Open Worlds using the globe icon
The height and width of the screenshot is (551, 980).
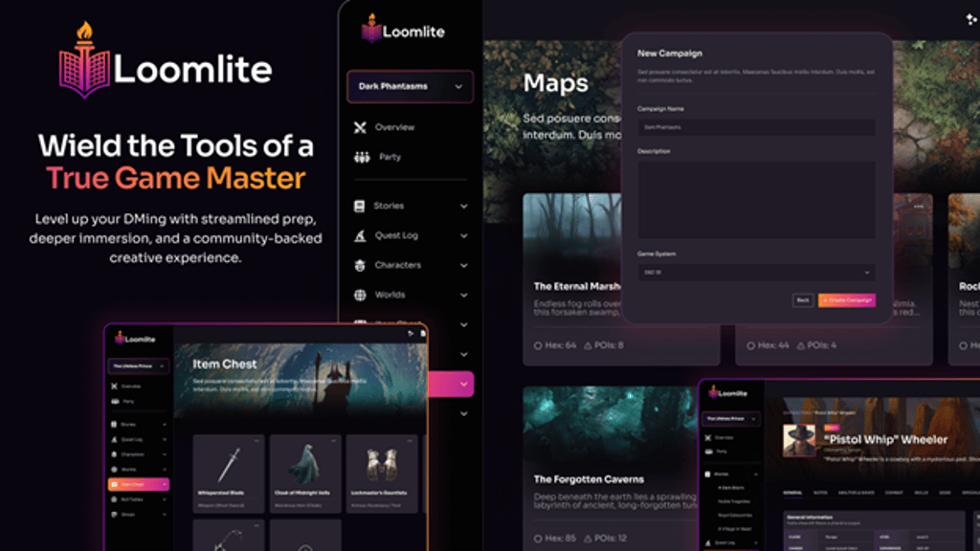[361, 295]
